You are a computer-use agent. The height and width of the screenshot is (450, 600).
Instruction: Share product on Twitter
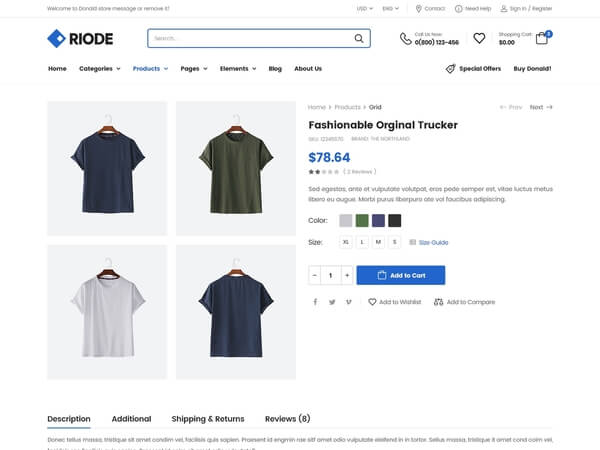click(x=332, y=302)
